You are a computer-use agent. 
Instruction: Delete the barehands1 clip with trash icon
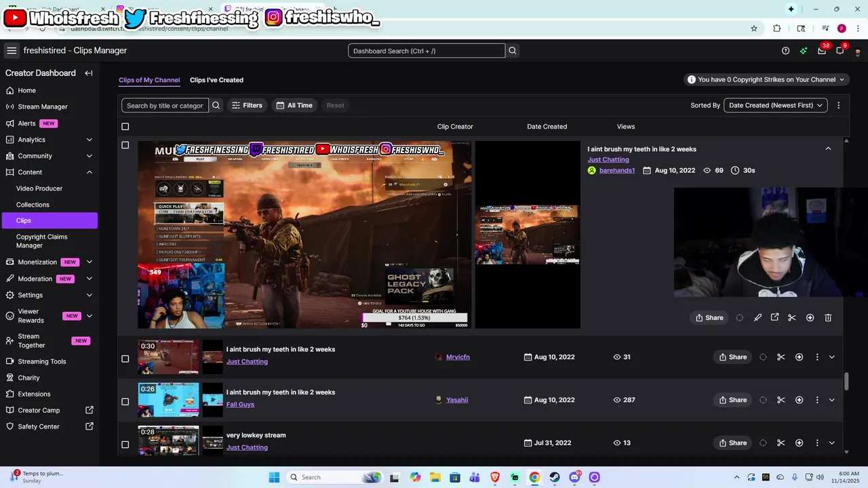[828, 317]
